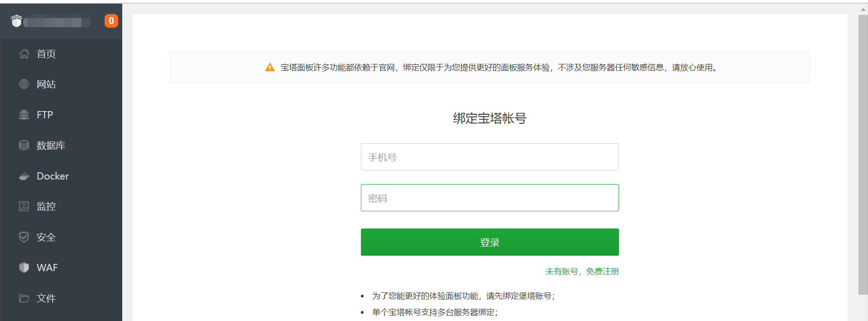Click the Docker whale icon
The width and height of the screenshot is (868, 321).
(24, 176)
